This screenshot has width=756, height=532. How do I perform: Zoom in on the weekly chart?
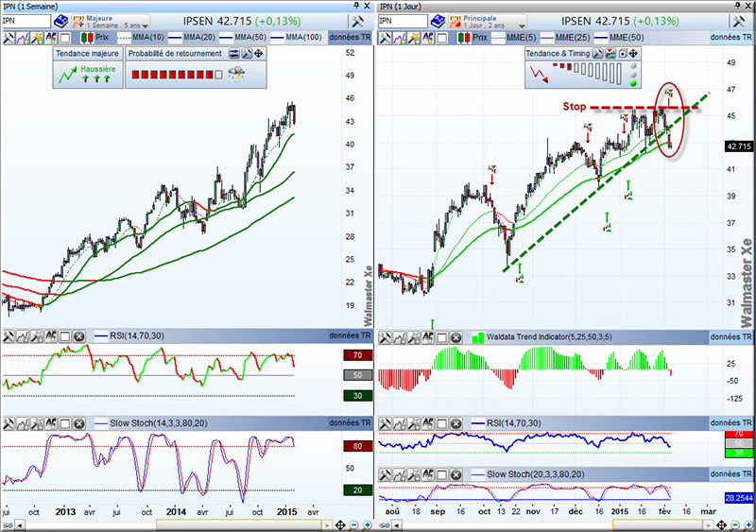tap(368, 525)
